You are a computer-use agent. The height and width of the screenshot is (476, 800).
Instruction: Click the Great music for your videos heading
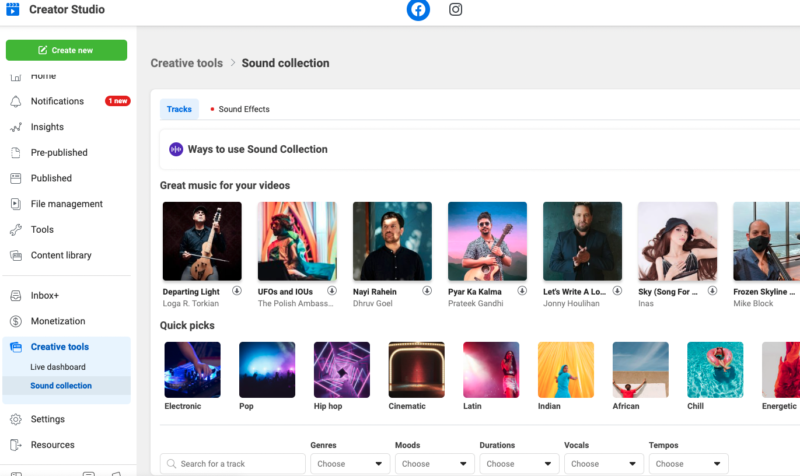[x=225, y=186]
